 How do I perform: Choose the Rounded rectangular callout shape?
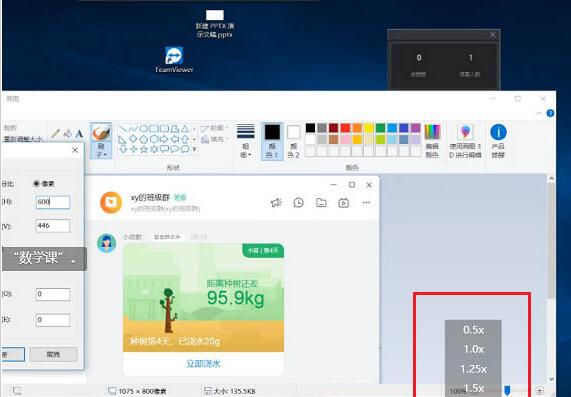(x=164, y=149)
